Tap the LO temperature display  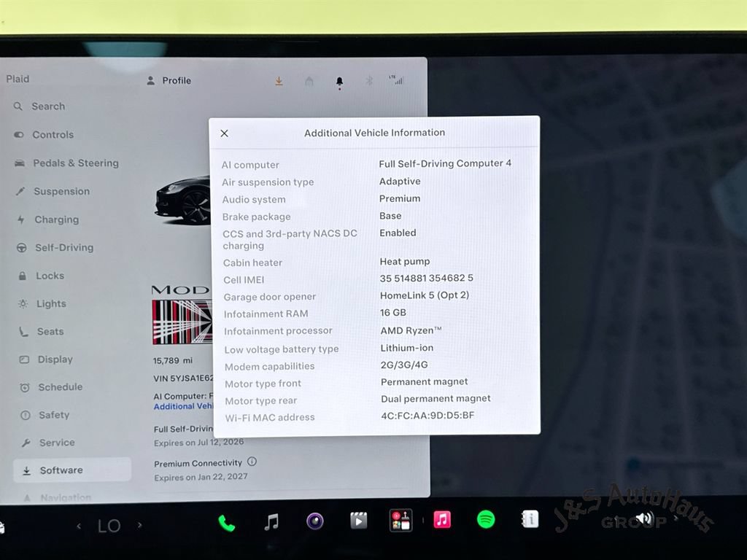(x=109, y=526)
